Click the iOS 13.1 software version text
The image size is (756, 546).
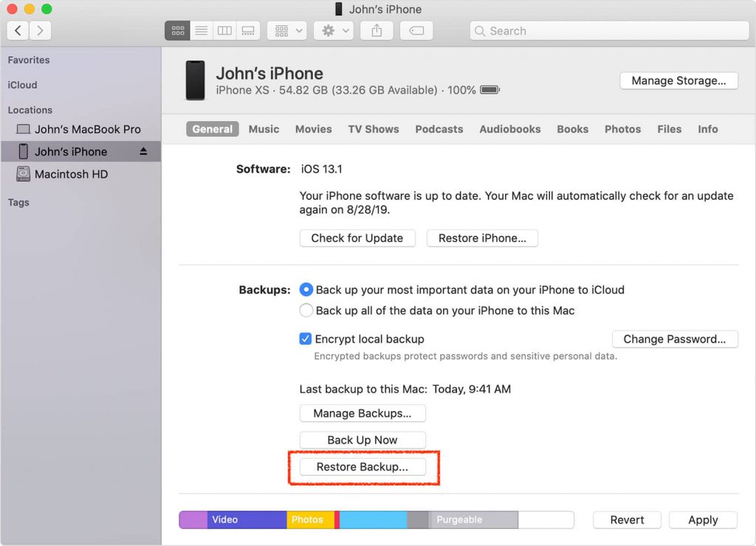click(322, 169)
